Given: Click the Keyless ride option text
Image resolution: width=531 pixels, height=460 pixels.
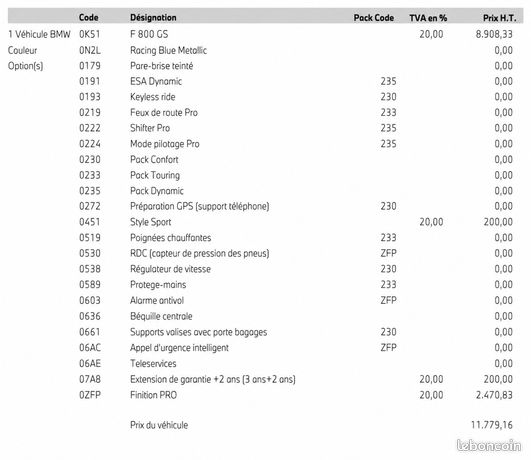Looking at the screenshot, I should tap(153, 97).
